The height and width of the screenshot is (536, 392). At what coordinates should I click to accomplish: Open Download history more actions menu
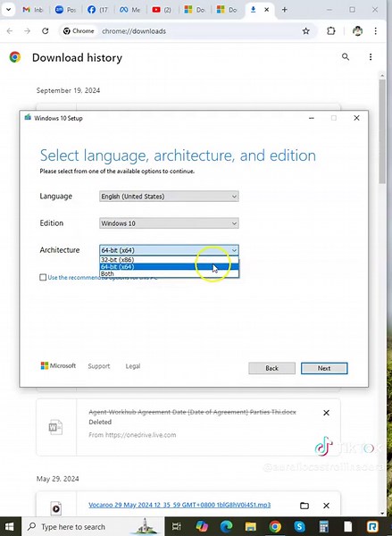371,57
